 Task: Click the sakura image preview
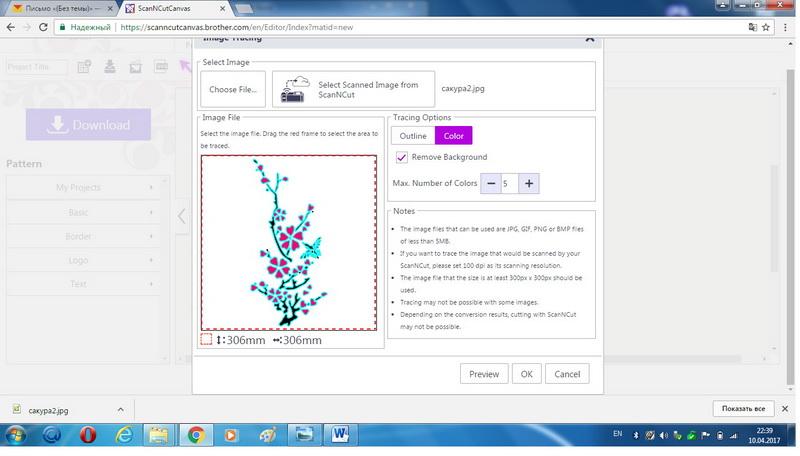(x=289, y=243)
